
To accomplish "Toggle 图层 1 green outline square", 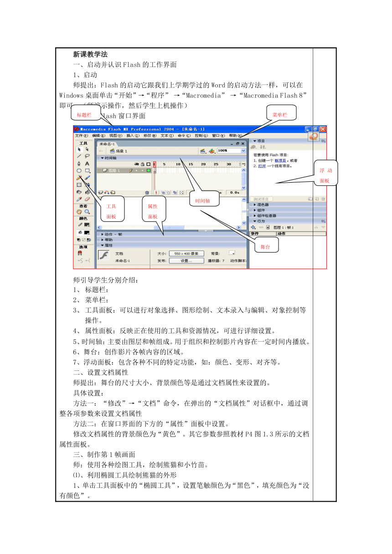I will pos(149,170).
